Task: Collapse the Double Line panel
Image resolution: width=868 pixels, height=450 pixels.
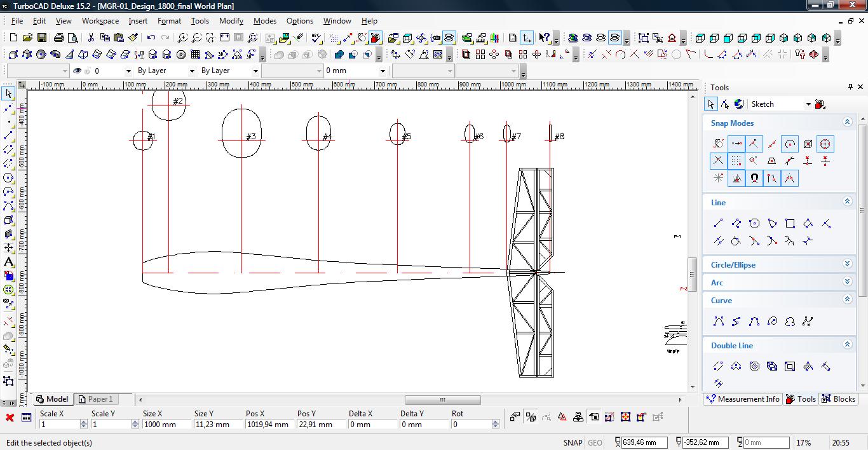Action: [847, 344]
